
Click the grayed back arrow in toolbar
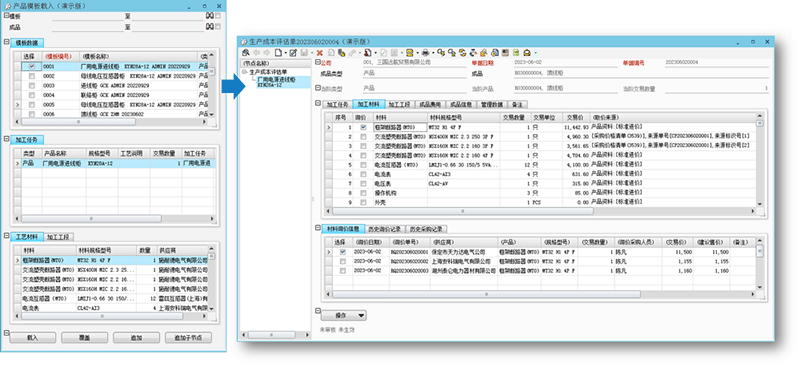[256, 53]
